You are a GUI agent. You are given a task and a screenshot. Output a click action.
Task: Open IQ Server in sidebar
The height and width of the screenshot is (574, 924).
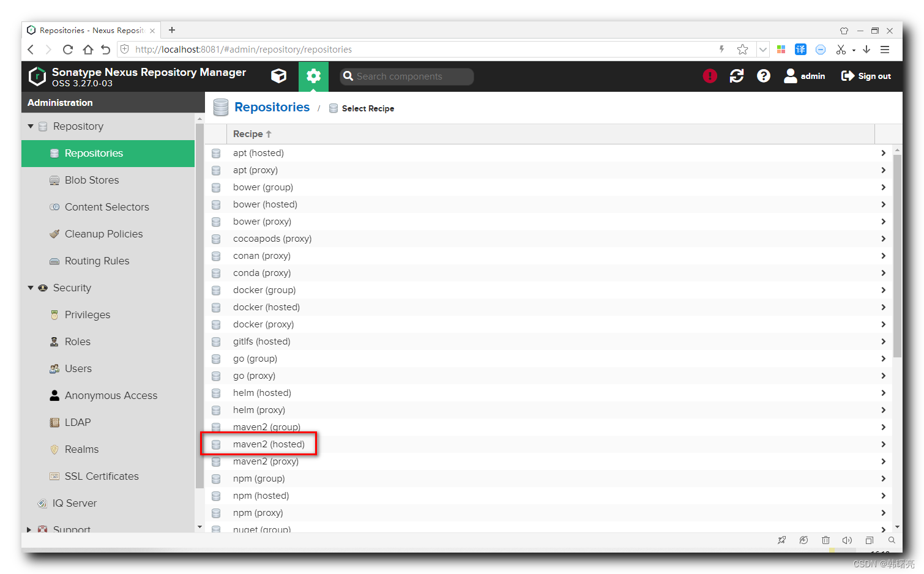108,504
